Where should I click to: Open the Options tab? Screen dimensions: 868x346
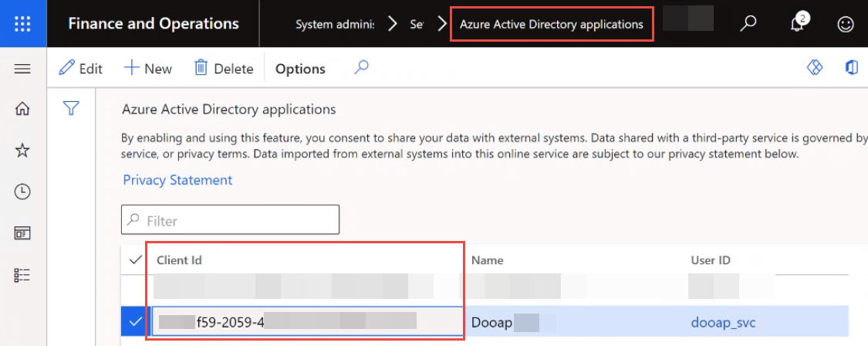(x=301, y=69)
